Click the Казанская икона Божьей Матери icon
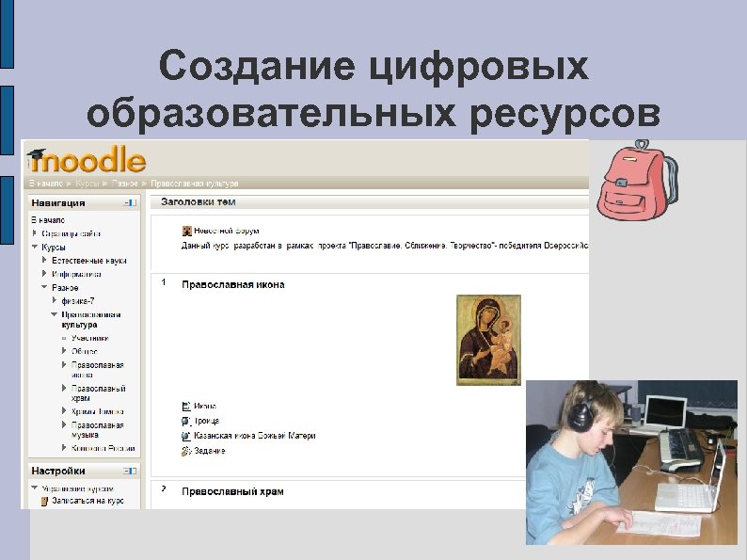 tap(186, 436)
